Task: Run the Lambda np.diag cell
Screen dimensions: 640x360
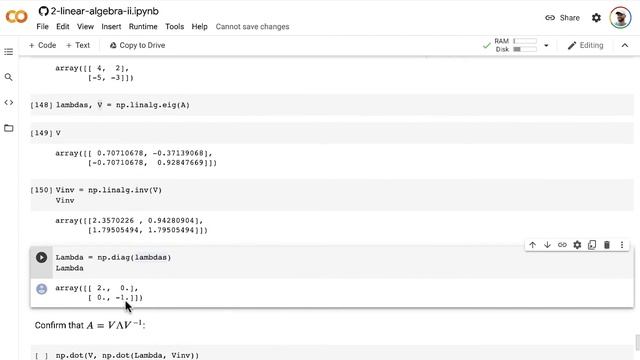Action: tap(41, 258)
